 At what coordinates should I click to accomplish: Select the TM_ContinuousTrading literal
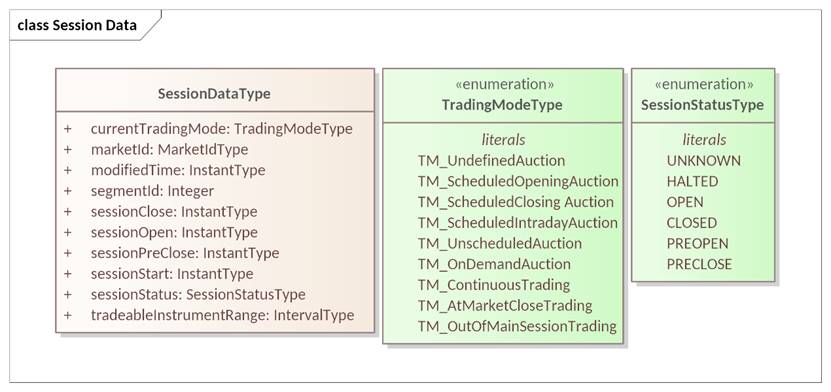pyautogui.click(x=493, y=285)
